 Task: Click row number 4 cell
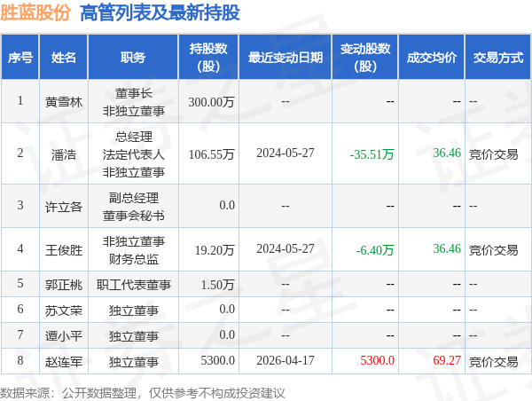(20, 249)
